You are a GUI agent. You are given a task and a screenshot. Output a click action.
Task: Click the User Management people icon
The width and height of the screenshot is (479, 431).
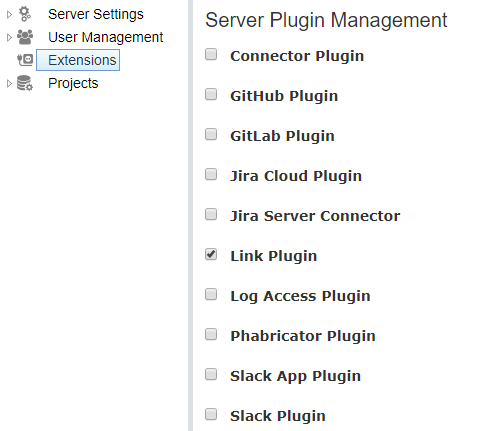25,37
